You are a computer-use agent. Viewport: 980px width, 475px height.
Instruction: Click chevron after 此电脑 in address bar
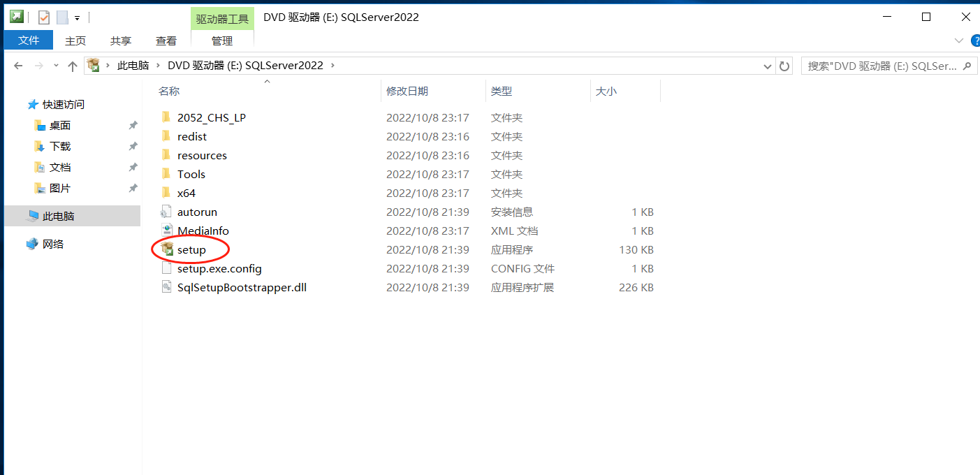pos(159,66)
